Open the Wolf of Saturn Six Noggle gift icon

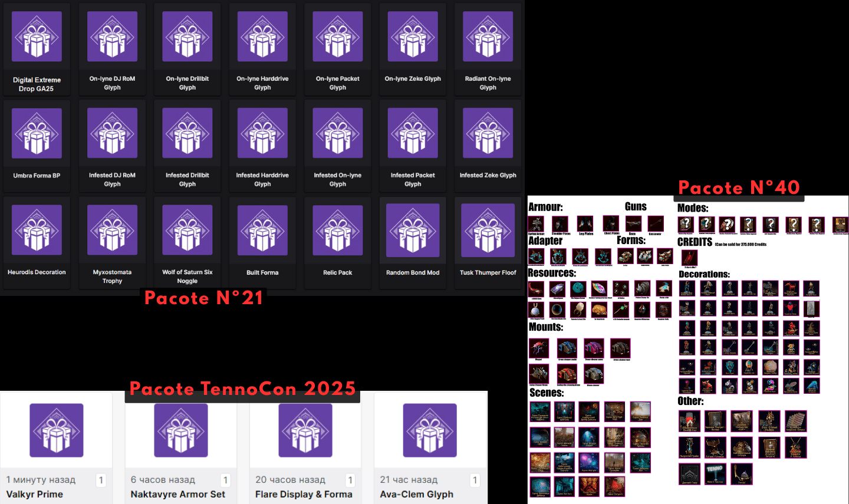click(x=187, y=230)
